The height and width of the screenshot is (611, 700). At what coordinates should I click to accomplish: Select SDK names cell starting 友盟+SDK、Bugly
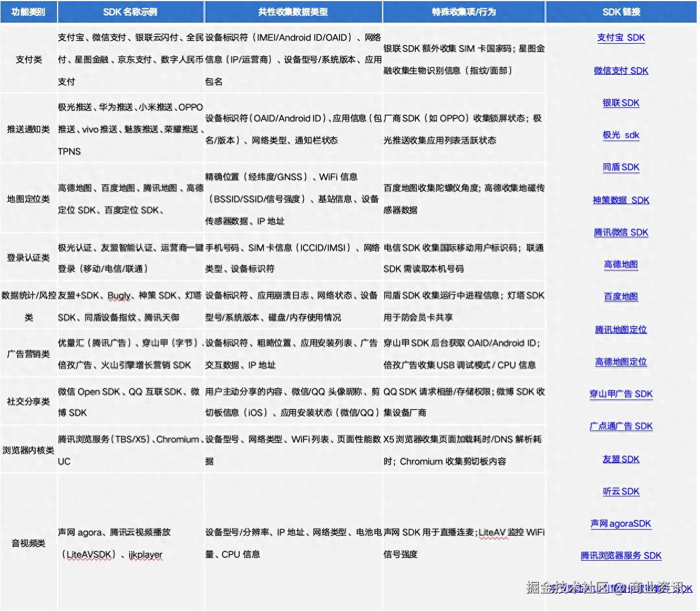tap(130, 306)
